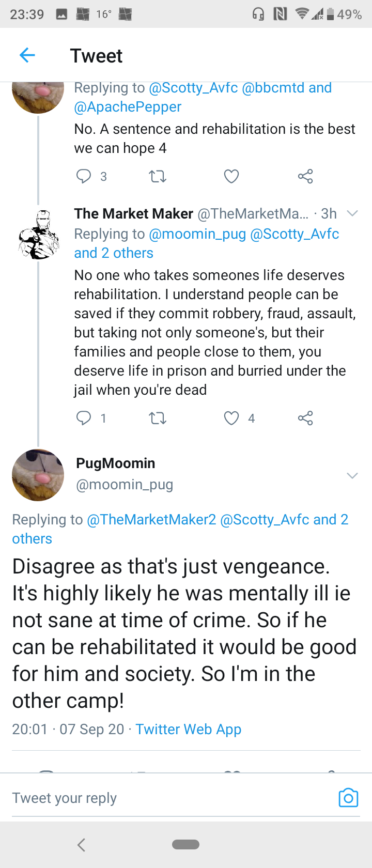Open camera icon in reply bar
This screenshot has width=372, height=868.
tap(348, 798)
